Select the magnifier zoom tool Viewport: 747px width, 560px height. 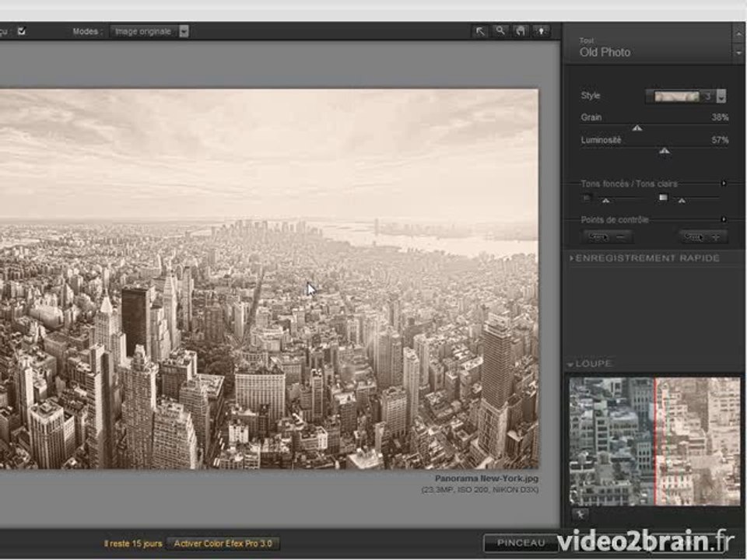[500, 31]
